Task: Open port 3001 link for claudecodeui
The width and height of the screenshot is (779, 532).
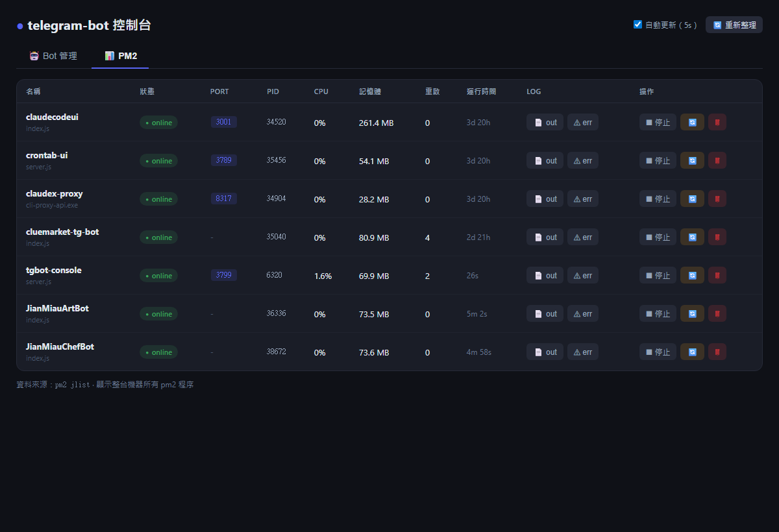Action: pyautogui.click(x=223, y=122)
